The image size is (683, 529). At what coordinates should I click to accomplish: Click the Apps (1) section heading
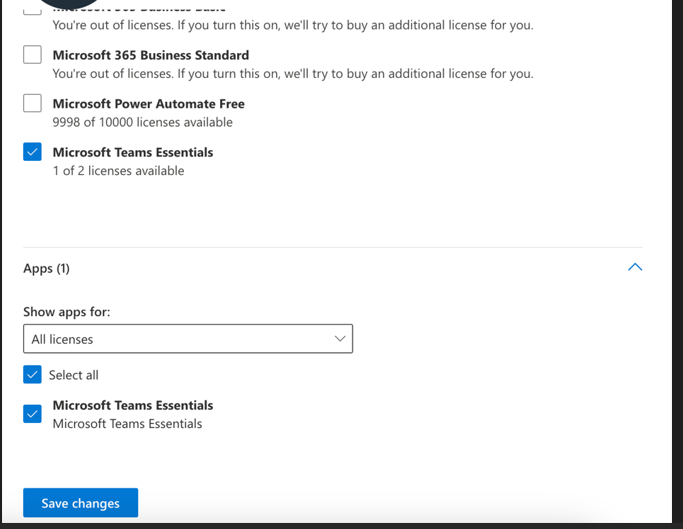(x=46, y=268)
